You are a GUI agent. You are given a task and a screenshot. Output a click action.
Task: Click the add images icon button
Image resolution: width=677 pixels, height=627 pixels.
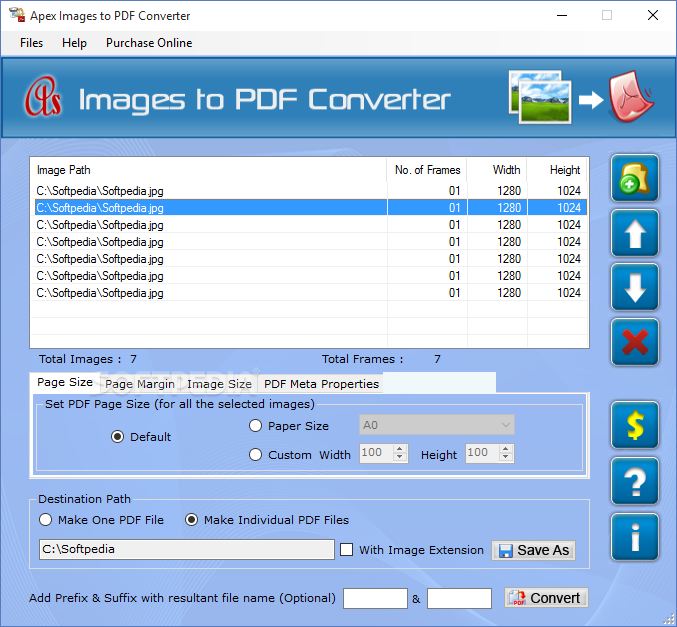(634, 178)
